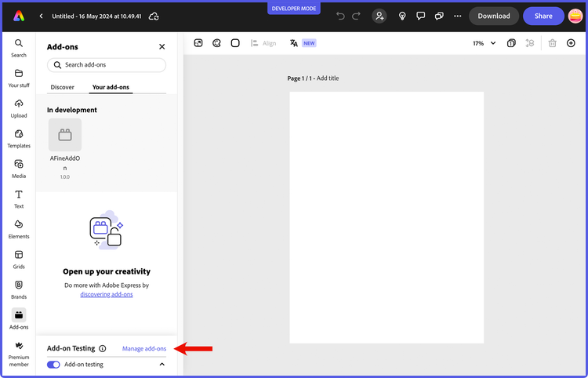This screenshot has height=378, width=588.
Task: Open the Upload panel
Action: pyautogui.click(x=19, y=108)
